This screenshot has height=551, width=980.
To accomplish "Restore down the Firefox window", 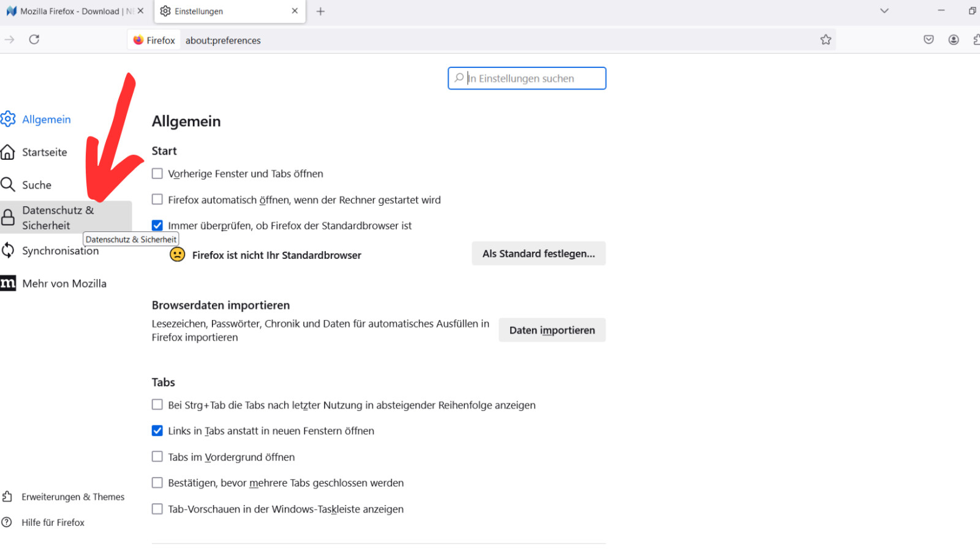I will pos(972,11).
